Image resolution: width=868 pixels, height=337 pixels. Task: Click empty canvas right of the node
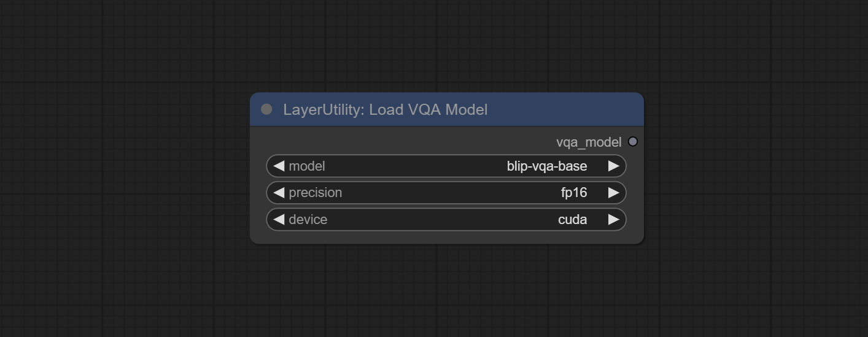click(755, 172)
